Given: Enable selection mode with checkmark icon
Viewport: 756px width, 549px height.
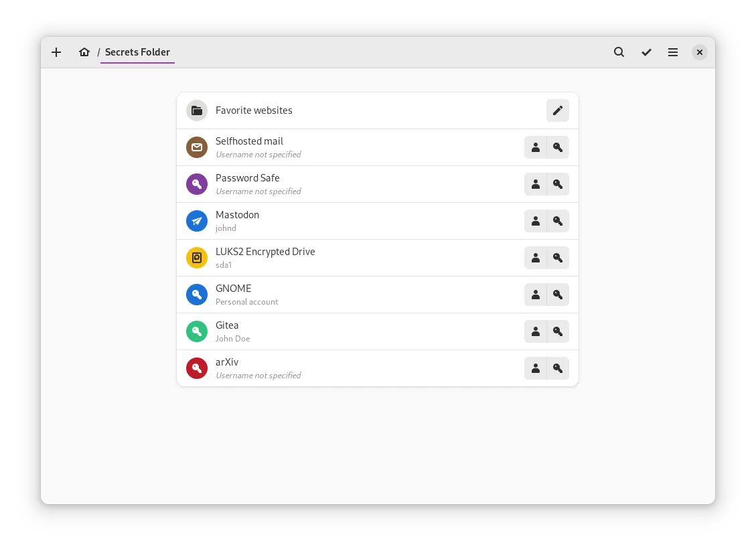Looking at the screenshot, I should pyautogui.click(x=646, y=52).
